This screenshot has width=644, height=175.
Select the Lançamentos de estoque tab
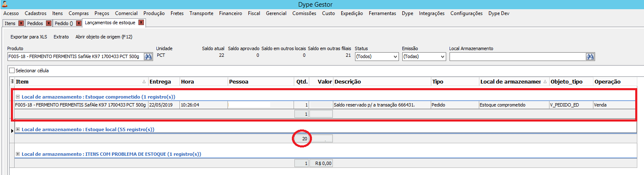(x=110, y=23)
